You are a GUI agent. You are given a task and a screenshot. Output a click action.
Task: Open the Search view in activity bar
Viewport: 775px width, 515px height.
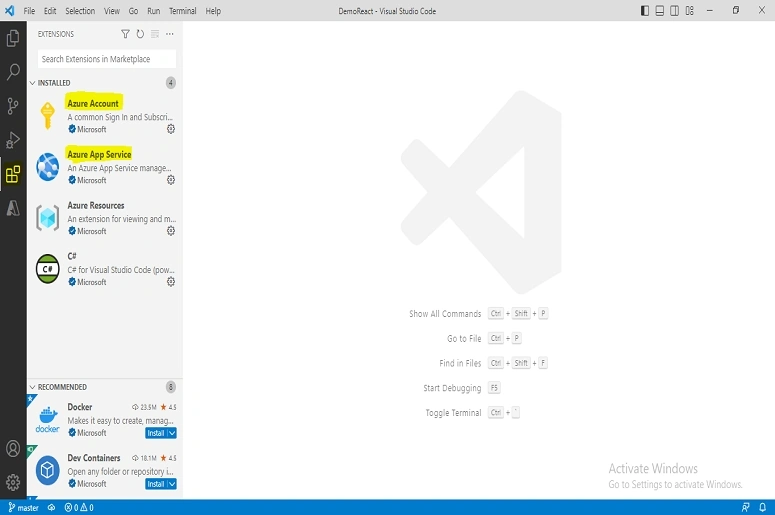pyautogui.click(x=13, y=72)
